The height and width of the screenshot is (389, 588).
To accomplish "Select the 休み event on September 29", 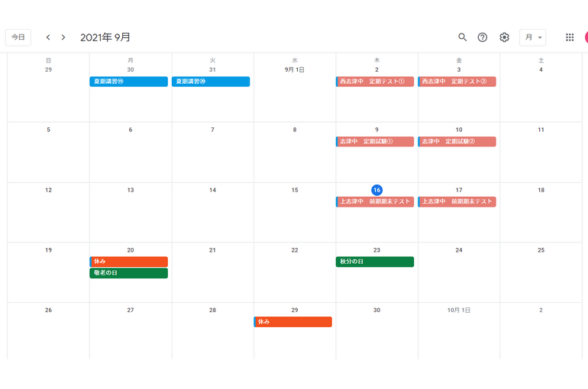I will coord(292,322).
